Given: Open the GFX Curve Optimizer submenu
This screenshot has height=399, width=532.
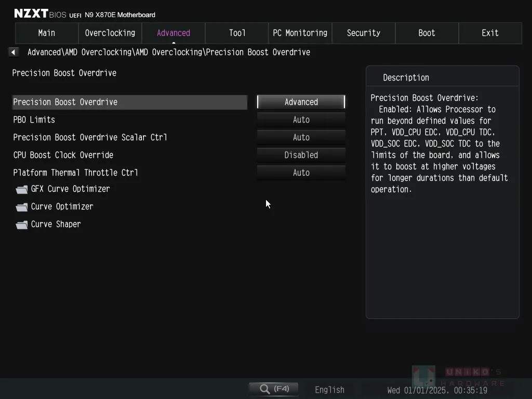Looking at the screenshot, I should 70,189.
